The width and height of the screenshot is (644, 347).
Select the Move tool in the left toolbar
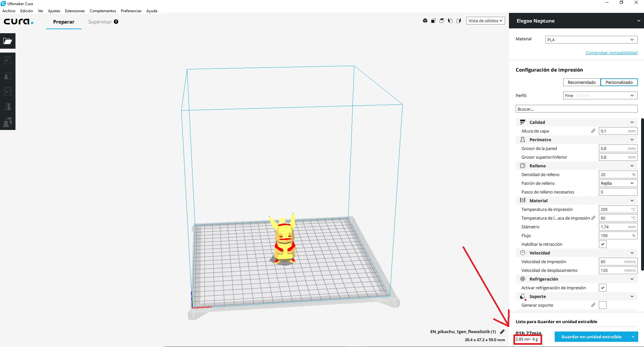8,60
